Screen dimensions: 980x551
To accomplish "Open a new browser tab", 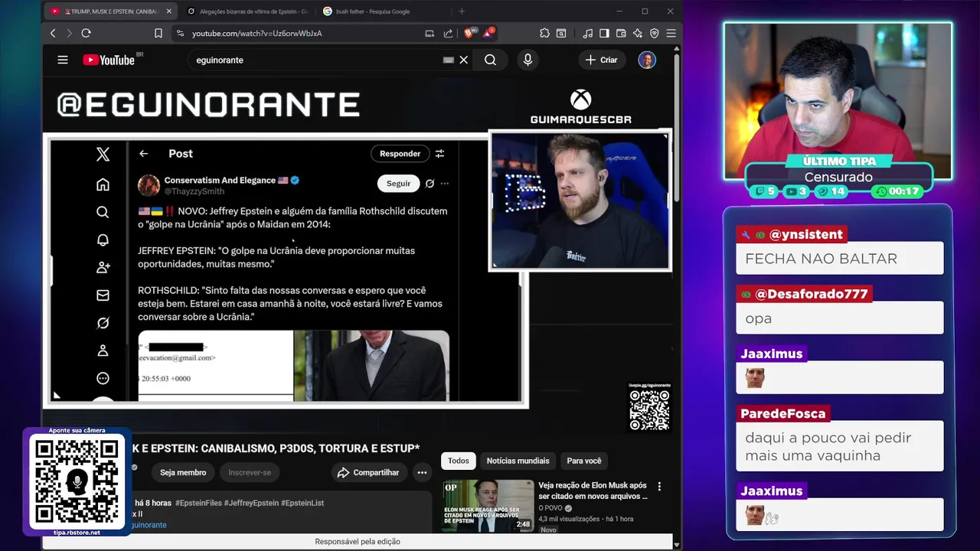I will pos(461,11).
